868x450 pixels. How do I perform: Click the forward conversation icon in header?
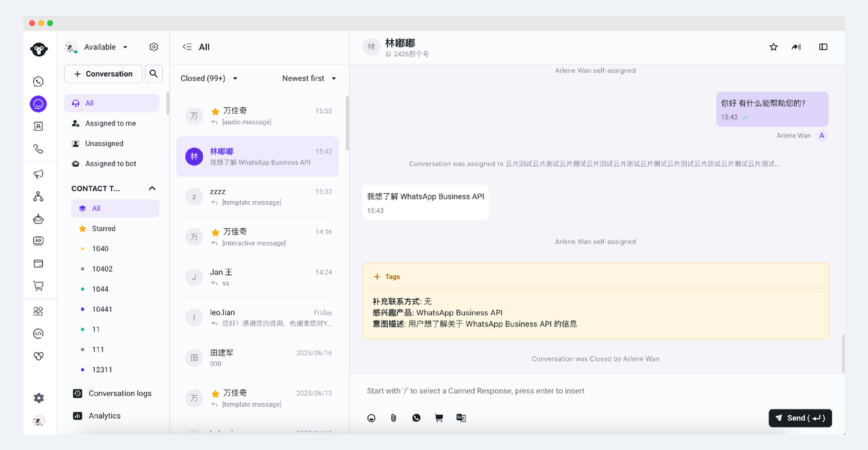(x=796, y=47)
